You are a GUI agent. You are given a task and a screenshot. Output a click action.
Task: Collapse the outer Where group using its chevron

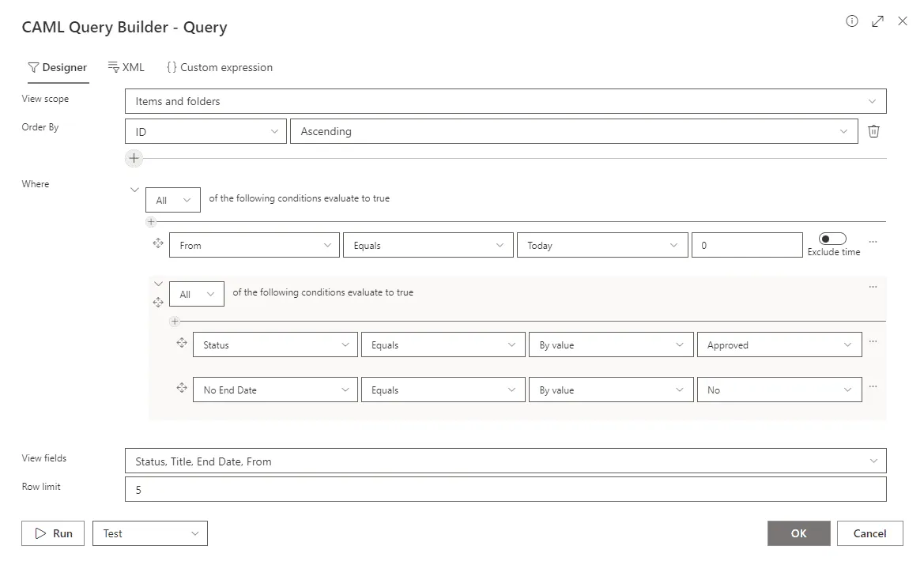coord(134,190)
